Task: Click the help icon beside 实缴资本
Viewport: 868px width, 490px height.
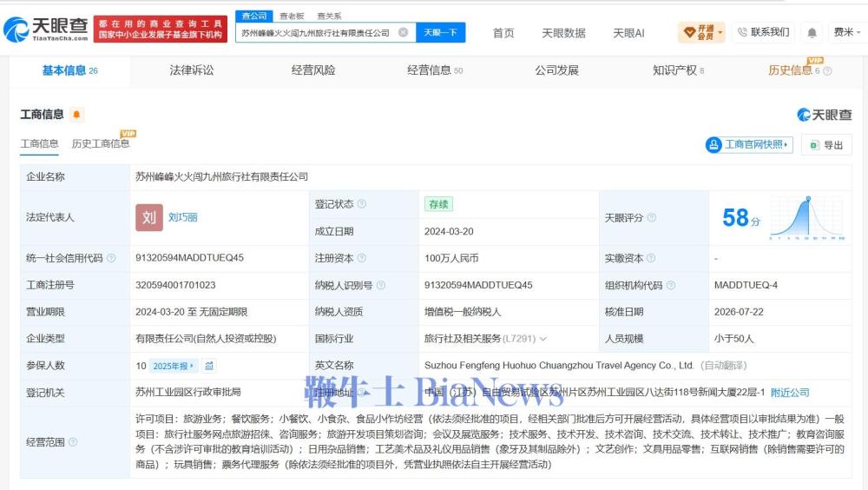Action: click(651, 258)
